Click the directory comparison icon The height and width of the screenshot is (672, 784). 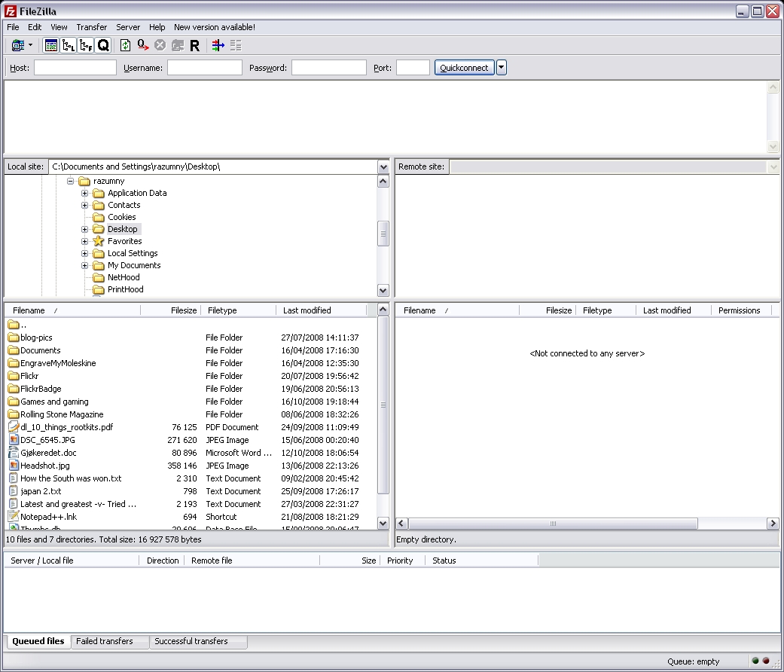(x=236, y=45)
